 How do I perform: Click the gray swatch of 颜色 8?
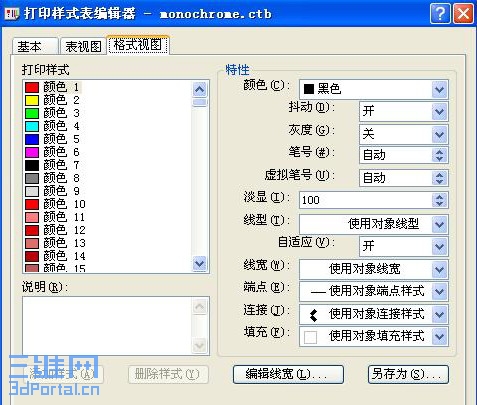click(32, 178)
